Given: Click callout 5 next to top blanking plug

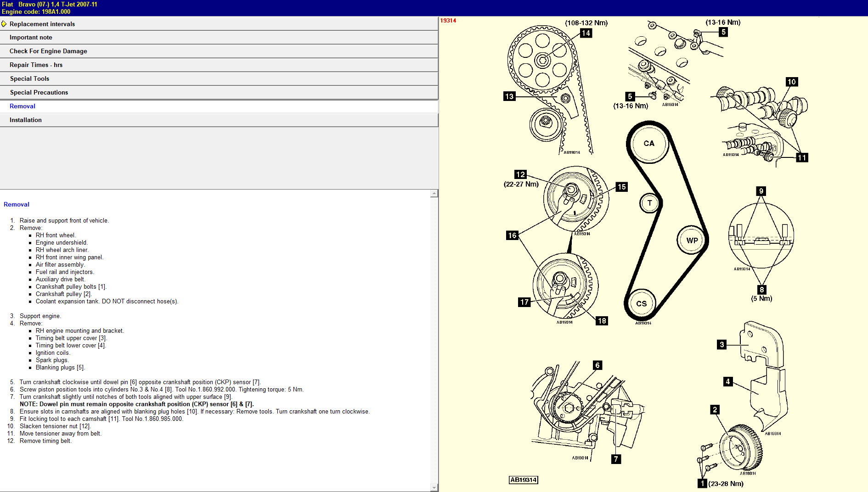Looking at the screenshot, I should pyautogui.click(x=724, y=32).
